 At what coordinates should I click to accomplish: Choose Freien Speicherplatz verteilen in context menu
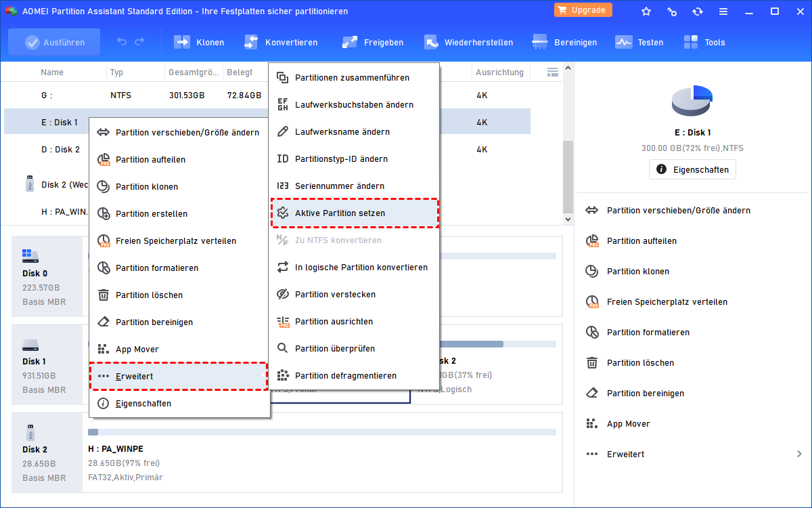[x=179, y=241]
